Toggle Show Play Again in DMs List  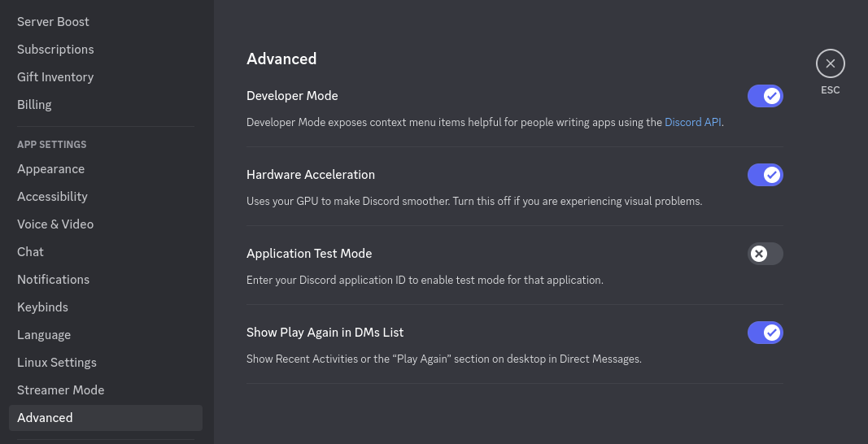(765, 333)
